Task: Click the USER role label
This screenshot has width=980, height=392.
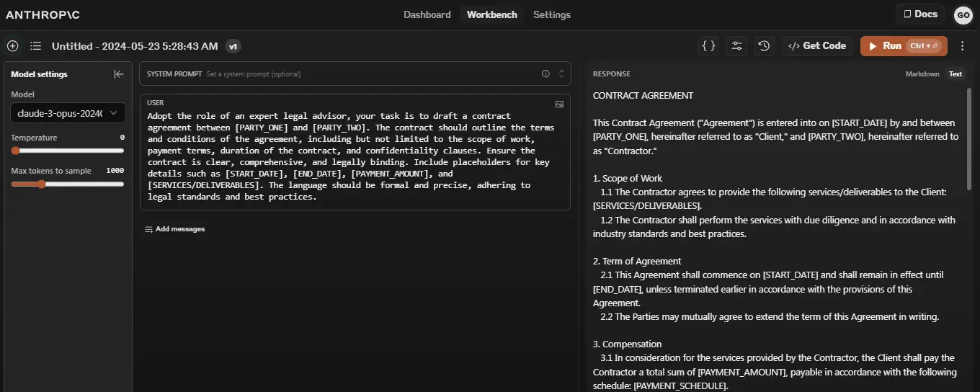Action: (x=155, y=103)
